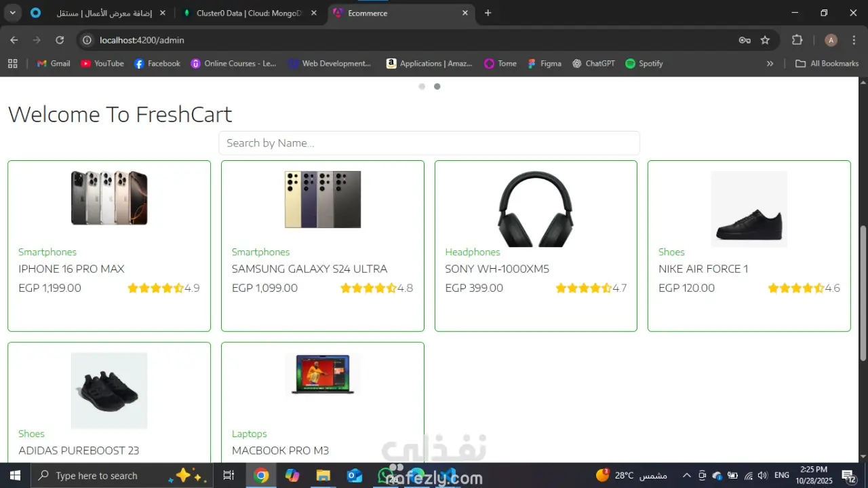Open the Online Courses bookmark
The width and height of the screenshot is (868, 488).
(234, 63)
